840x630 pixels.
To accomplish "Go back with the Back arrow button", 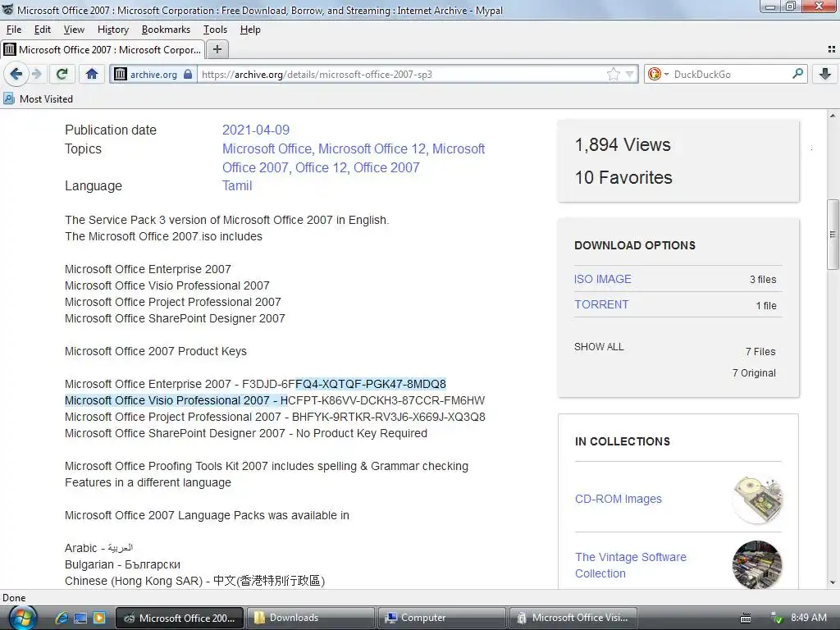I will click(x=16, y=74).
